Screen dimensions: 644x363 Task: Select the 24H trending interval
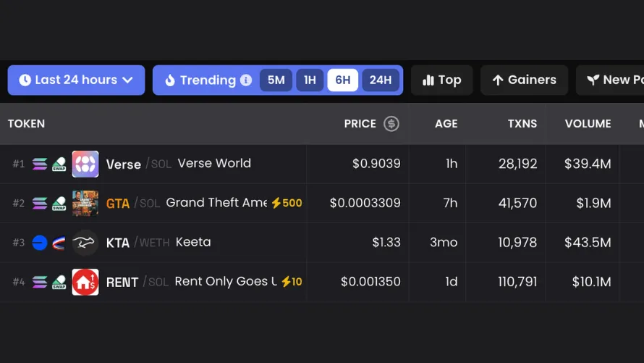click(x=381, y=80)
